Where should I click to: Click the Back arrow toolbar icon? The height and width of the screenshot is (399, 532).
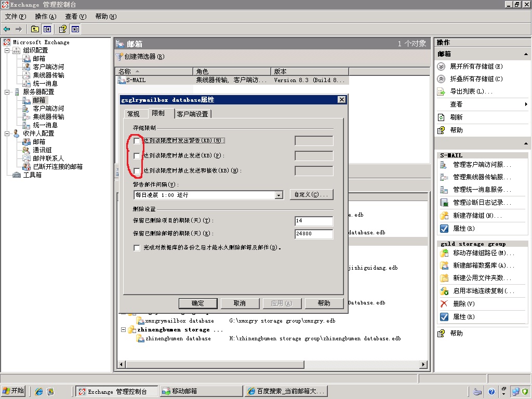click(7, 29)
